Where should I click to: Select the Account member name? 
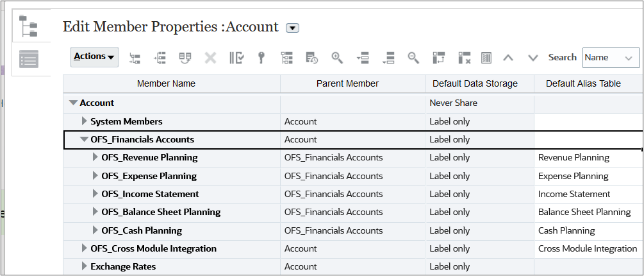(x=97, y=103)
